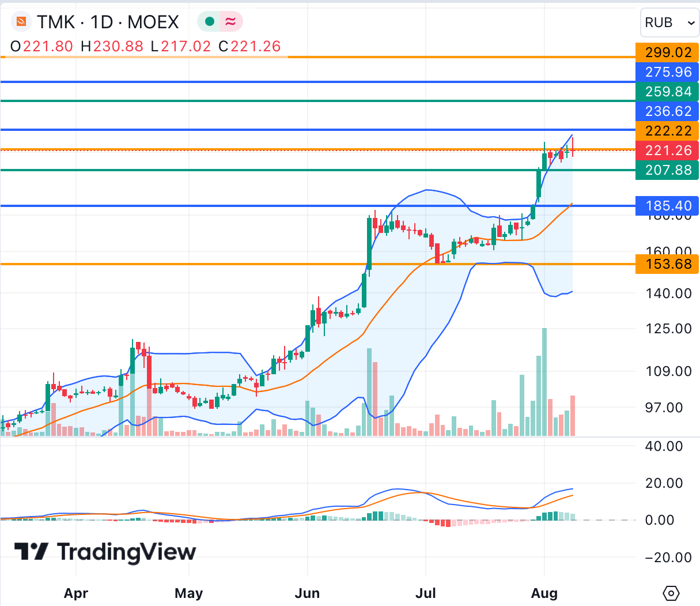700x606 pixels.
Task: Select the 299.02 orange price label
Action: point(667,52)
